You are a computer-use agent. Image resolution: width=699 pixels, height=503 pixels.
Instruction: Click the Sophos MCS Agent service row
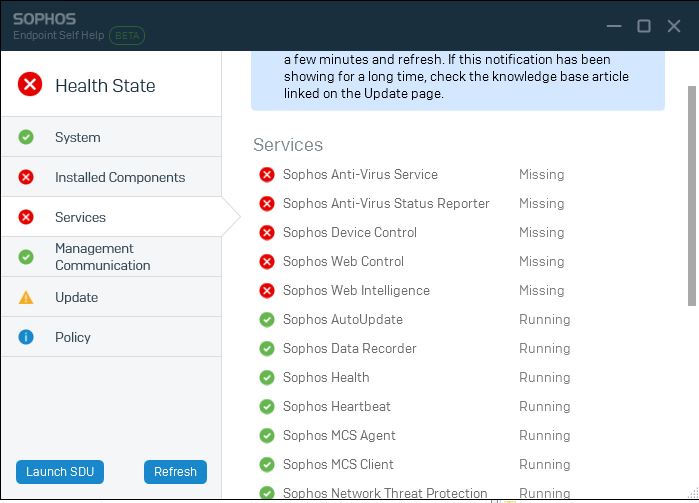point(415,435)
